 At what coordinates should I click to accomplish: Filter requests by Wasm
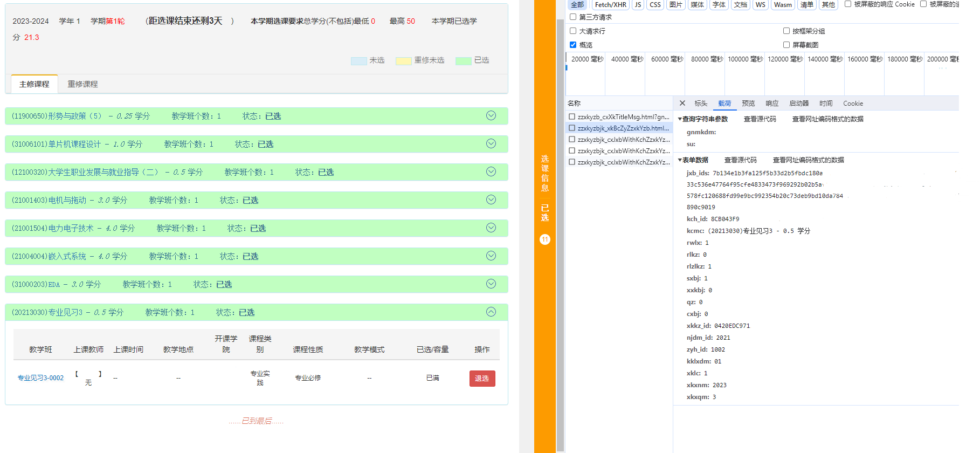click(x=783, y=4)
